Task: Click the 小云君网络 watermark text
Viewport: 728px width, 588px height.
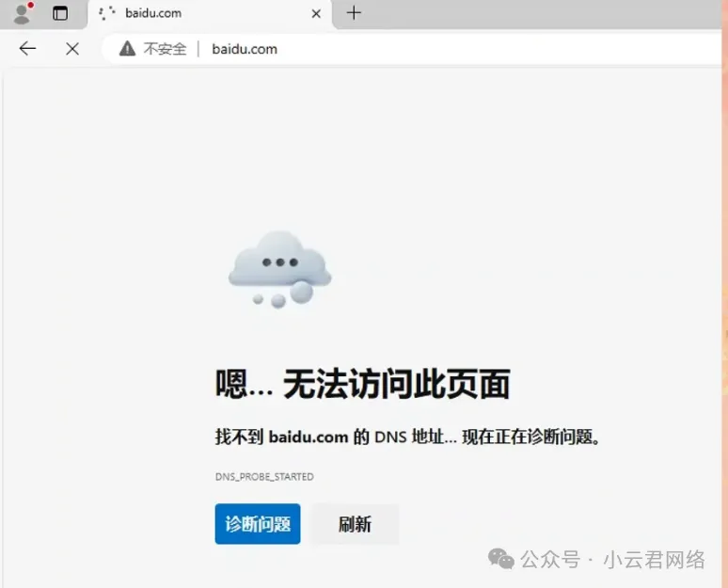Action: click(654, 560)
